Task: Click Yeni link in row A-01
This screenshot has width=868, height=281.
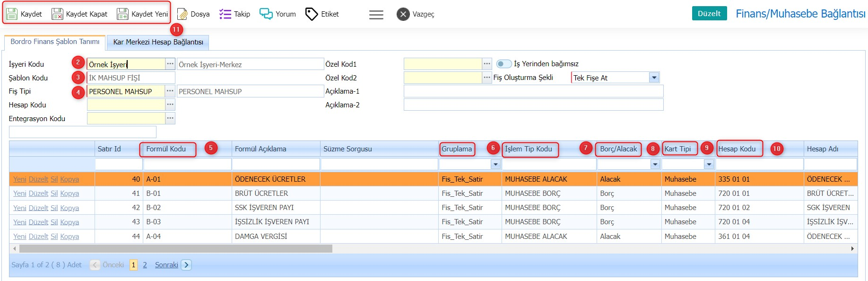Action: pyautogui.click(x=20, y=179)
